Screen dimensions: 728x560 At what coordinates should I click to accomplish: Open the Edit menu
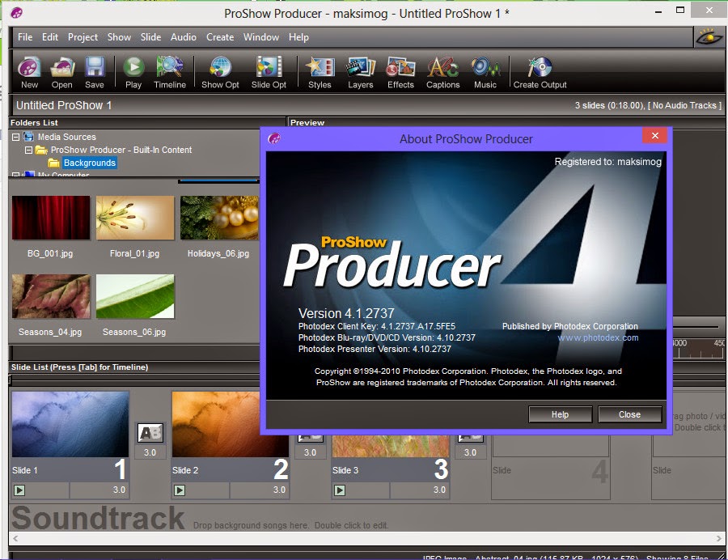(x=50, y=37)
